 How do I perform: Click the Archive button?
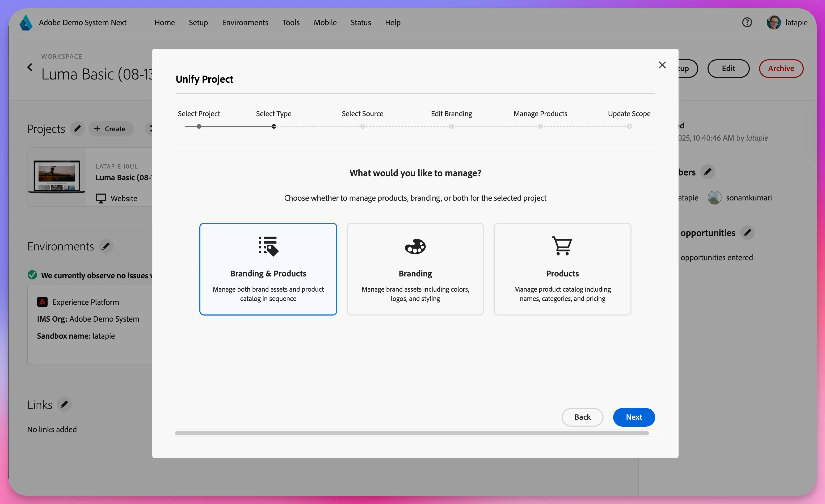tap(781, 68)
